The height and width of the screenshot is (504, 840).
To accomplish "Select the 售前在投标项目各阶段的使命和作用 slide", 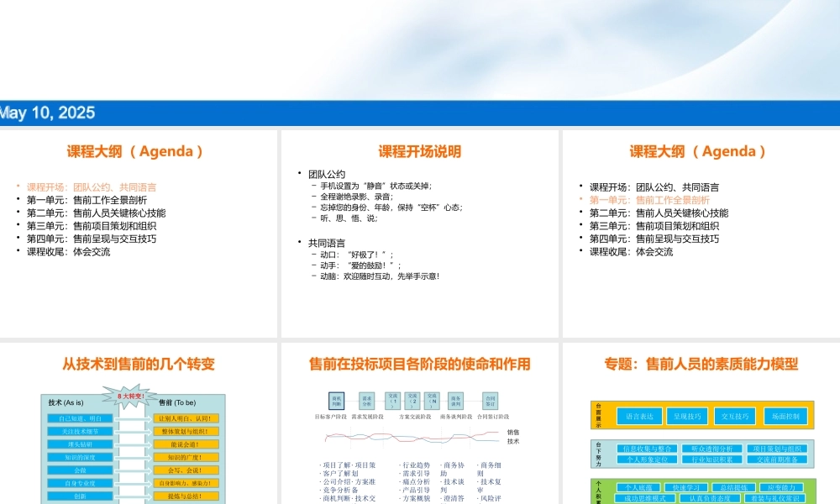I will coord(419,423).
